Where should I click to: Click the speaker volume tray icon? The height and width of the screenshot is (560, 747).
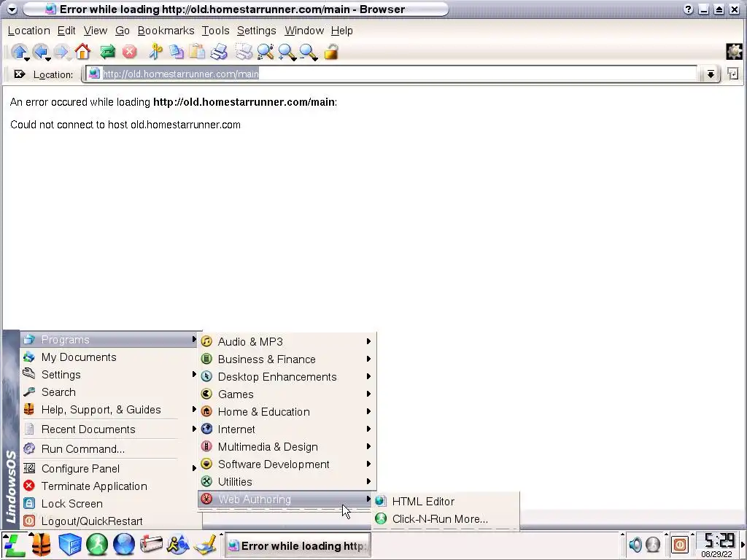(635, 544)
